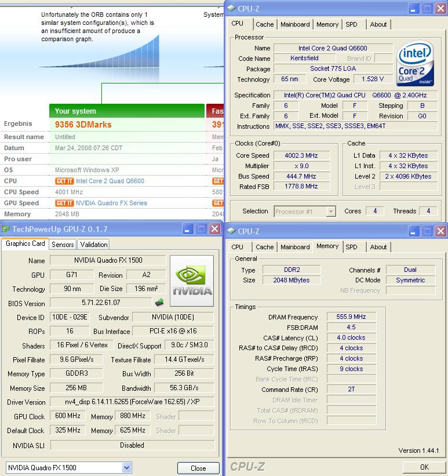This screenshot has width=448, height=476.
Task: Click the Bus Speed 444.7 MHz value
Action: click(x=301, y=176)
